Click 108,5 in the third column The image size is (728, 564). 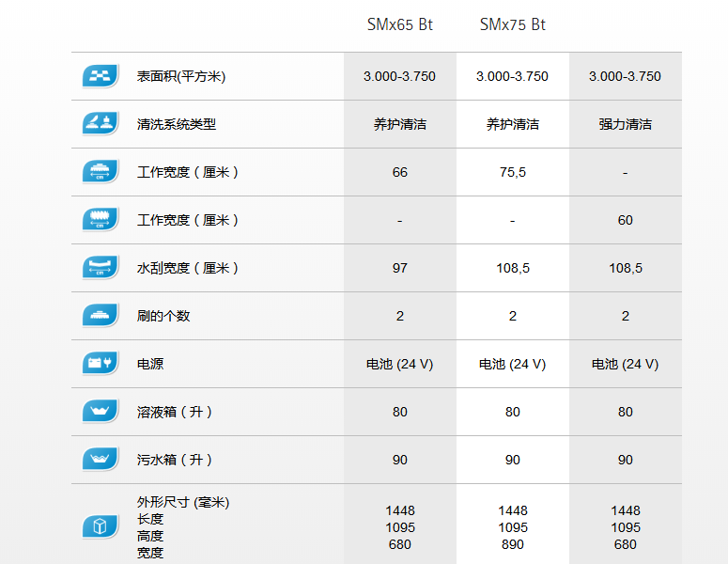[626, 268]
